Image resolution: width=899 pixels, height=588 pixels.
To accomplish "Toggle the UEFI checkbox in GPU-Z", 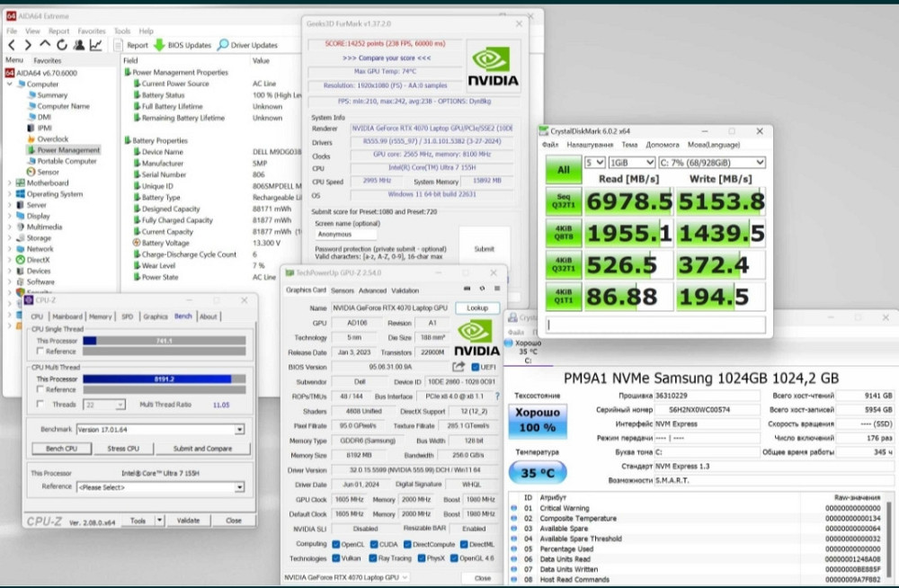I will (476, 367).
